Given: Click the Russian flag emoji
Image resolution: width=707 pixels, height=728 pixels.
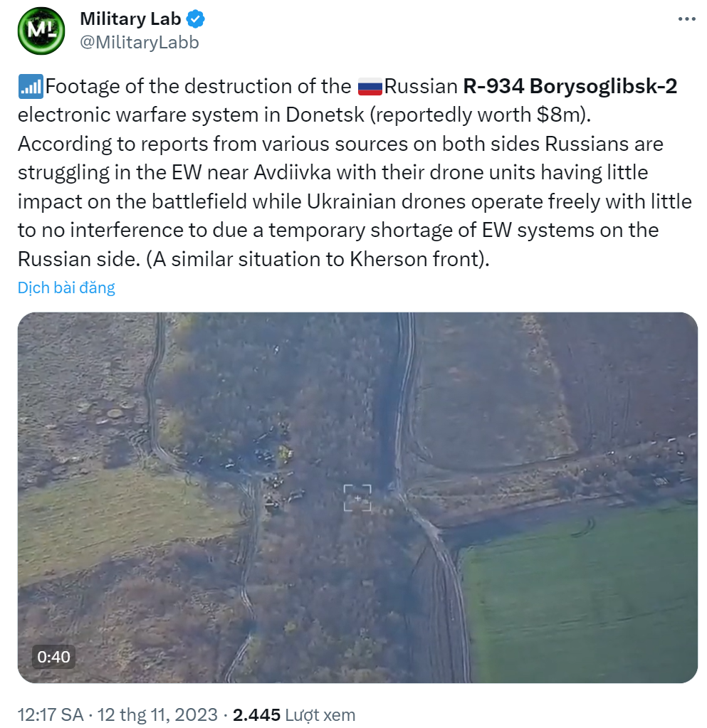Looking at the screenshot, I should coord(370,87).
